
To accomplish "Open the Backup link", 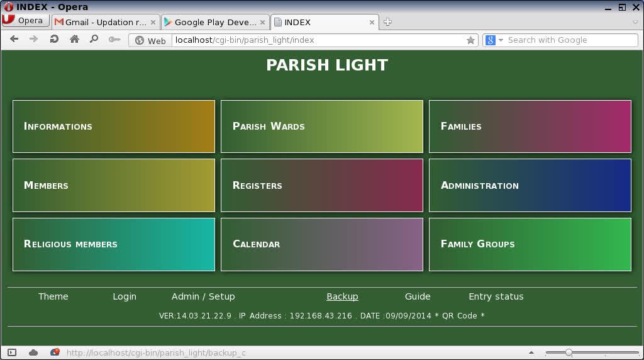I will [342, 296].
